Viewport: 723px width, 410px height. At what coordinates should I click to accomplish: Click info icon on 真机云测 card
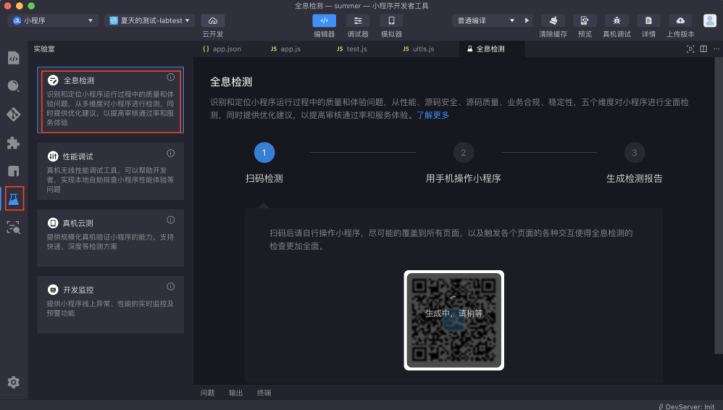coord(171,220)
